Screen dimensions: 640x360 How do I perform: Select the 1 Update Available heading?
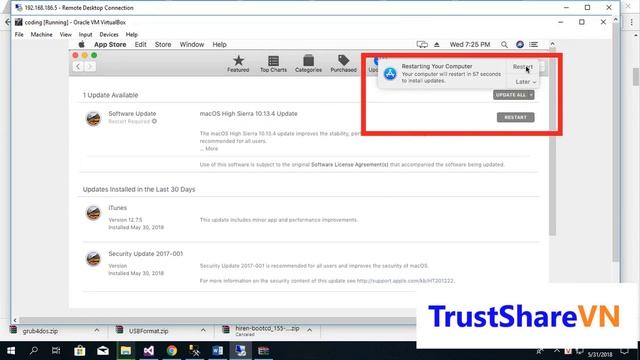110,95
